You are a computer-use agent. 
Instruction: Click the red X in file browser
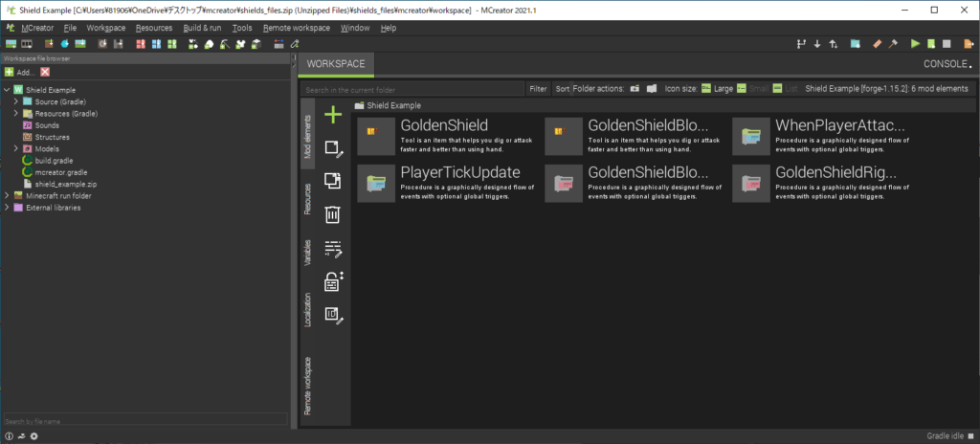pos(45,72)
